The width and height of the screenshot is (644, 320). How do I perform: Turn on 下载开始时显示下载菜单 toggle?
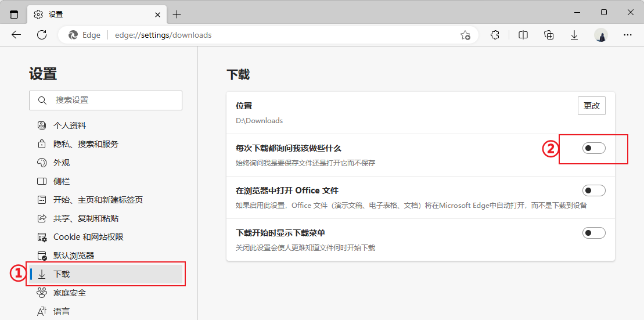593,233
